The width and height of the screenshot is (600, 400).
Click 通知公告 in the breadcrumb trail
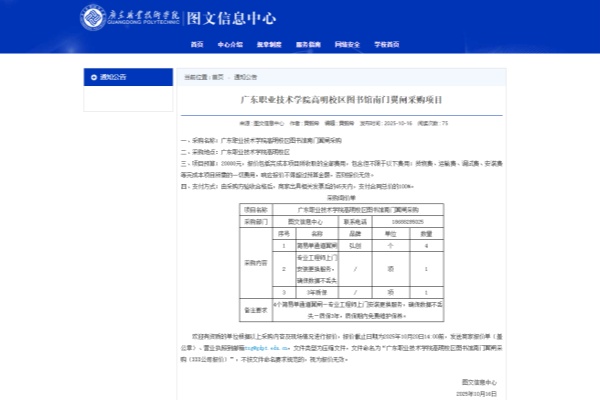[x=245, y=77]
